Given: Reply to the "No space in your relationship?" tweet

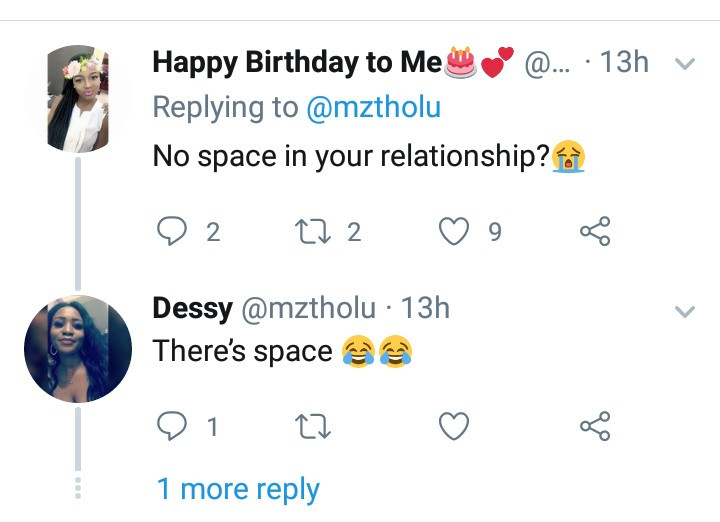Looking at the screenshot, I should point(174,232).
